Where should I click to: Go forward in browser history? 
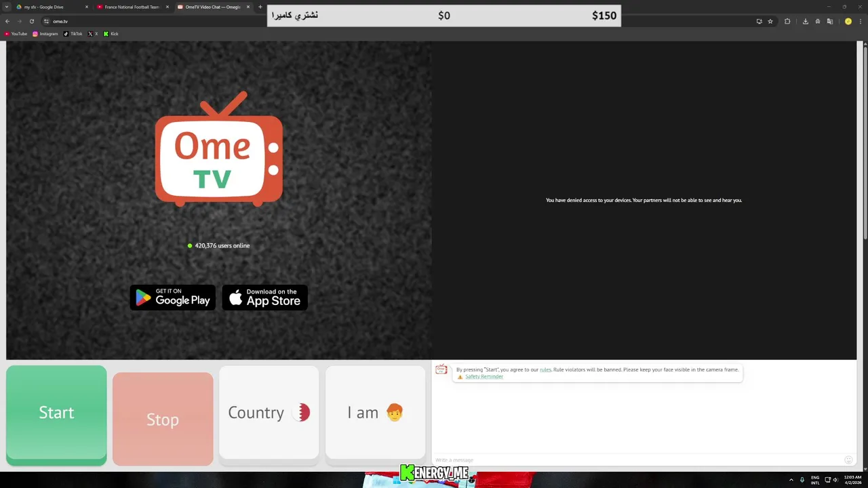pos(20,21)
